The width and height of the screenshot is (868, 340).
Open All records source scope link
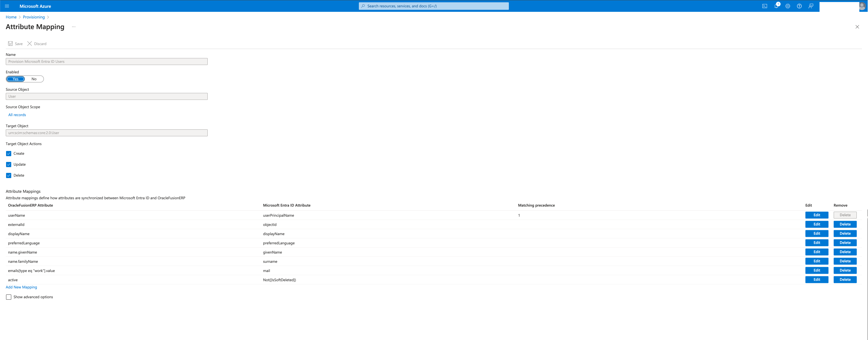[17, 115]
